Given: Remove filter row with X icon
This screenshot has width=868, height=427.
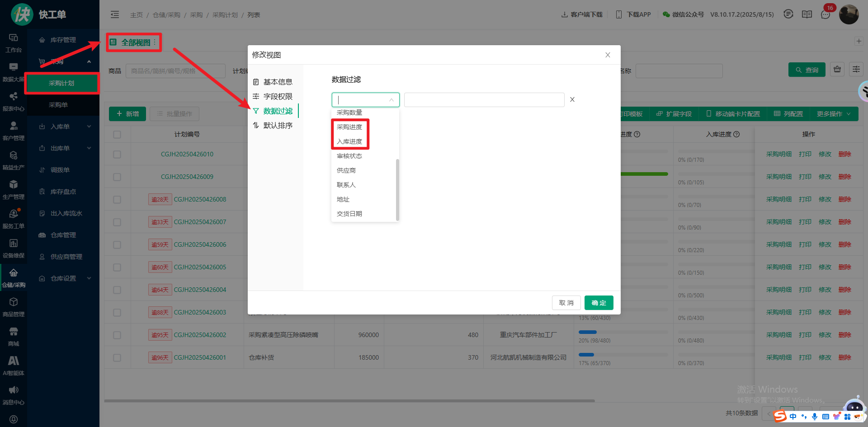Looking at the screenshot, I should tap(572, 99).
